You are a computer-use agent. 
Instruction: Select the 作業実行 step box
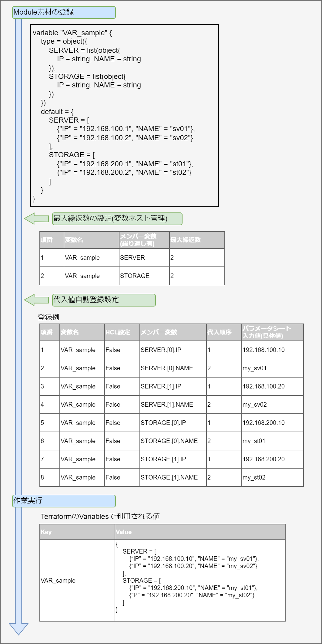click(64, 501)
